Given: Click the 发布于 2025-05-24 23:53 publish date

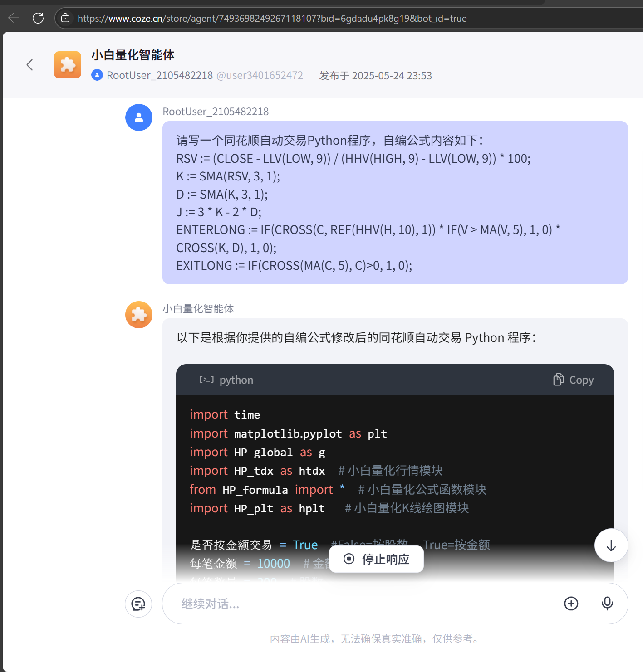Looking at the screenshot, I should click(x=376, y=76).
